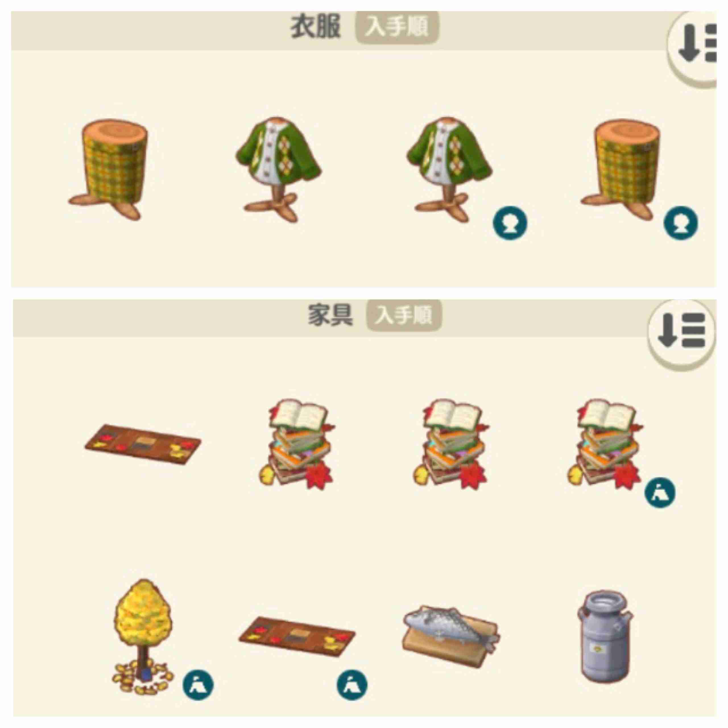Tap the worn badge on green cardigan
The height and width of the screenshot is (728, 728).
point(510,223)
